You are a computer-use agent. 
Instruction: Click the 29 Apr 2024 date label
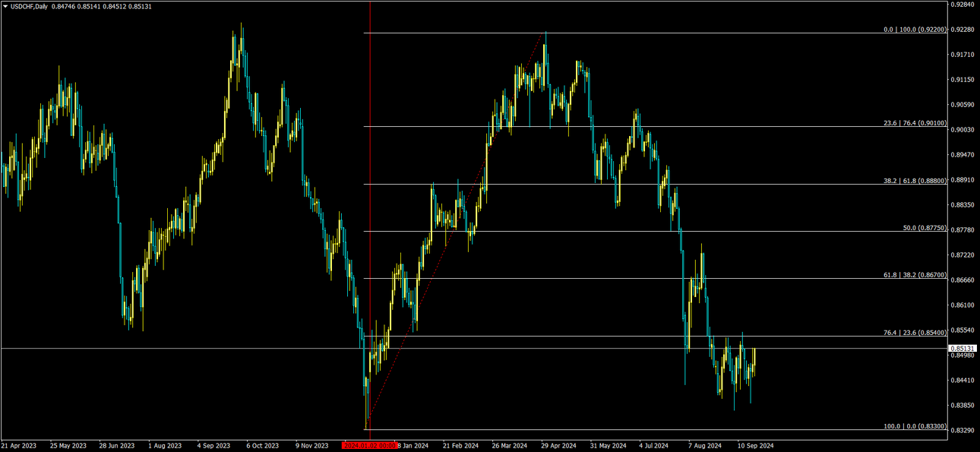[x=558, y=446]
